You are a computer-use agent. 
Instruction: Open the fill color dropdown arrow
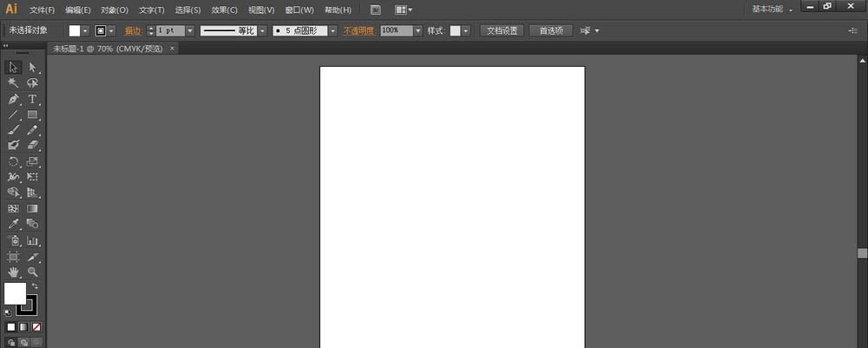(x=86, y=31)
